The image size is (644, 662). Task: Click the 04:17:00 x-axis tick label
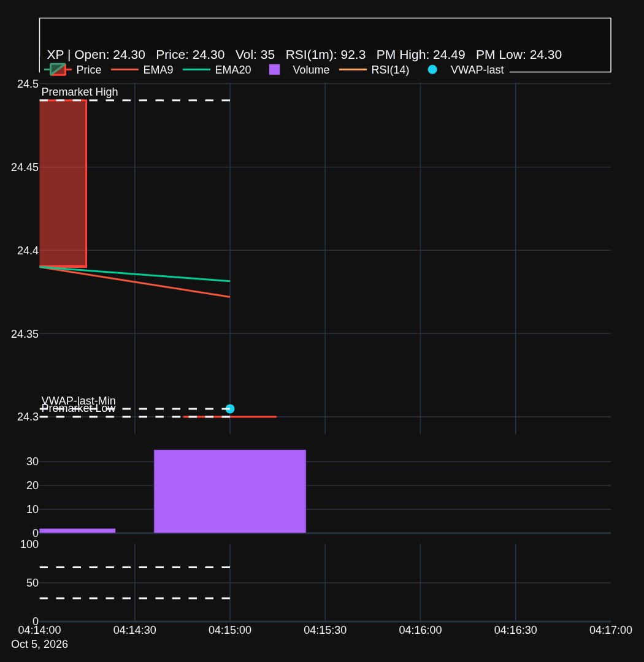point(611,630)
